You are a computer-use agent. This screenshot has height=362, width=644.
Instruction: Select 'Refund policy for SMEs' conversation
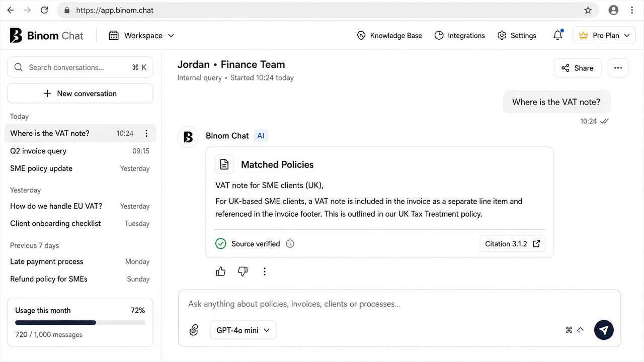pyautogui.click(x=80, y=279)
